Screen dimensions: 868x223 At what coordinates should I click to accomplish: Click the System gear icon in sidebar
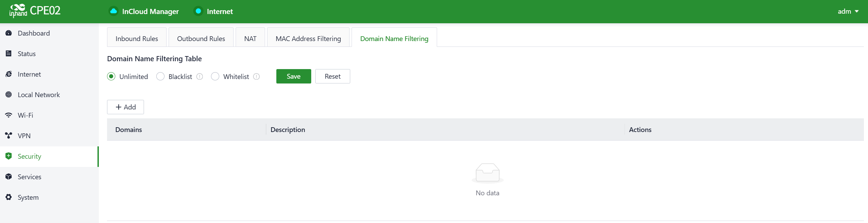9,197
